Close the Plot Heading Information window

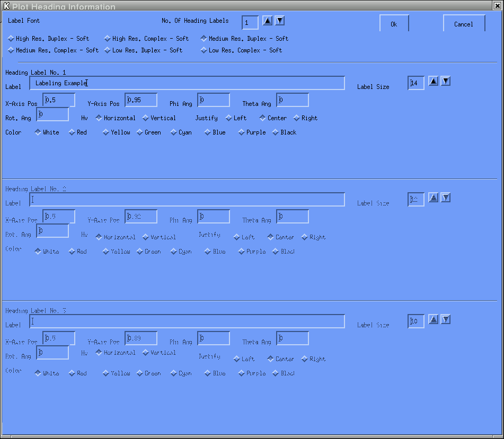497,5
